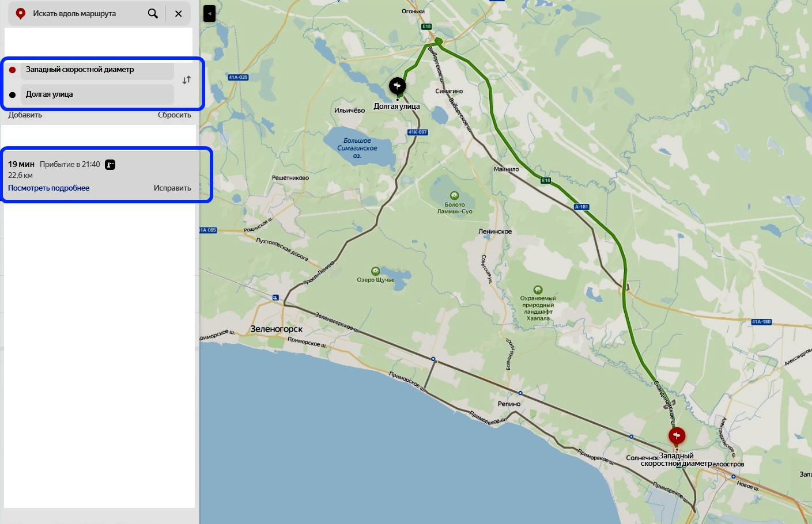Click the Болото Ламмин-Суо text label
The image size is (812, 524).
tap(455, 208)
